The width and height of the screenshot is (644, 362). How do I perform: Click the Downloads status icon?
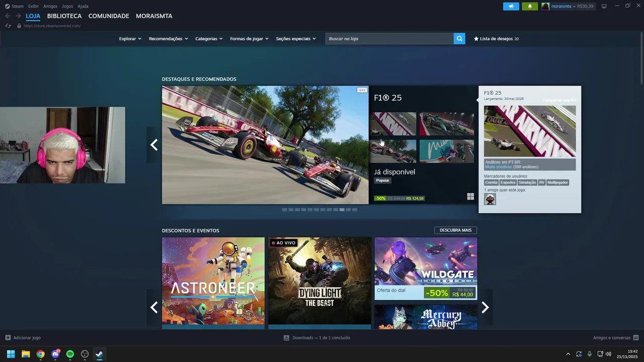(x=286, y=338)
